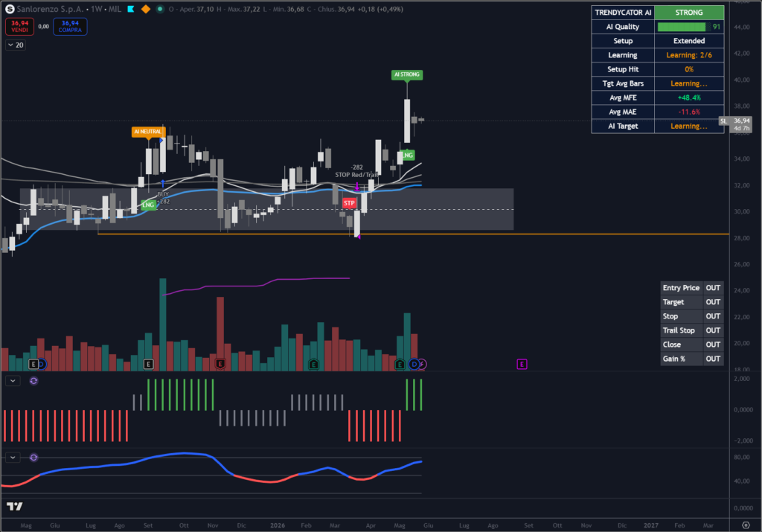Click the Sanlorenzo S.p.A. symbol title
Viewport: 762px width, 532px height.
[x=50, y=9]
